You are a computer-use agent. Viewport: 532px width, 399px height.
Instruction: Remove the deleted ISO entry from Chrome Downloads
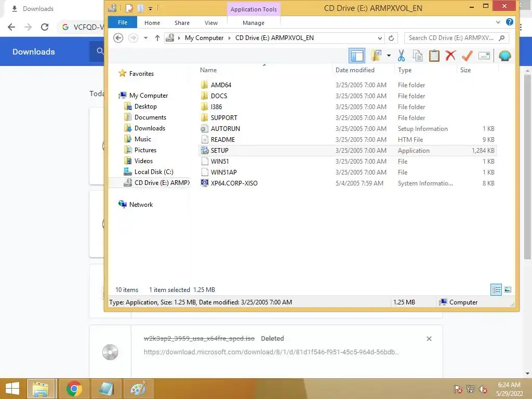(x=429, y=339)
